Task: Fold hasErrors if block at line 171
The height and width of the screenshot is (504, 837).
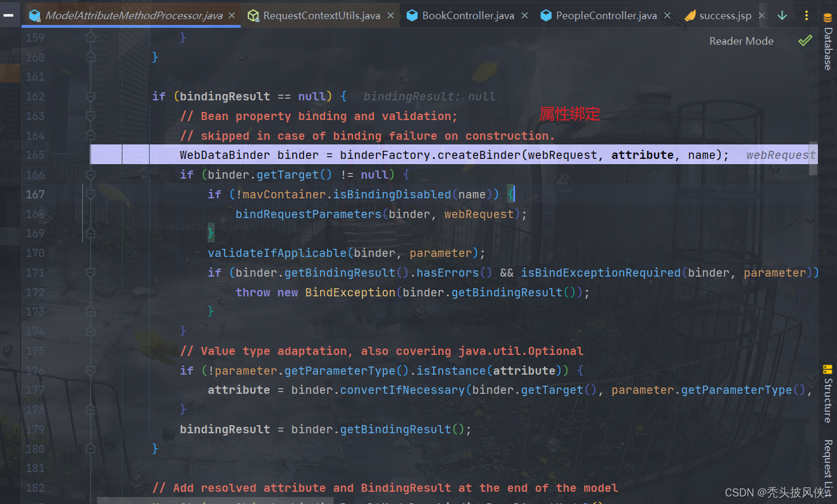Action: 90,273
